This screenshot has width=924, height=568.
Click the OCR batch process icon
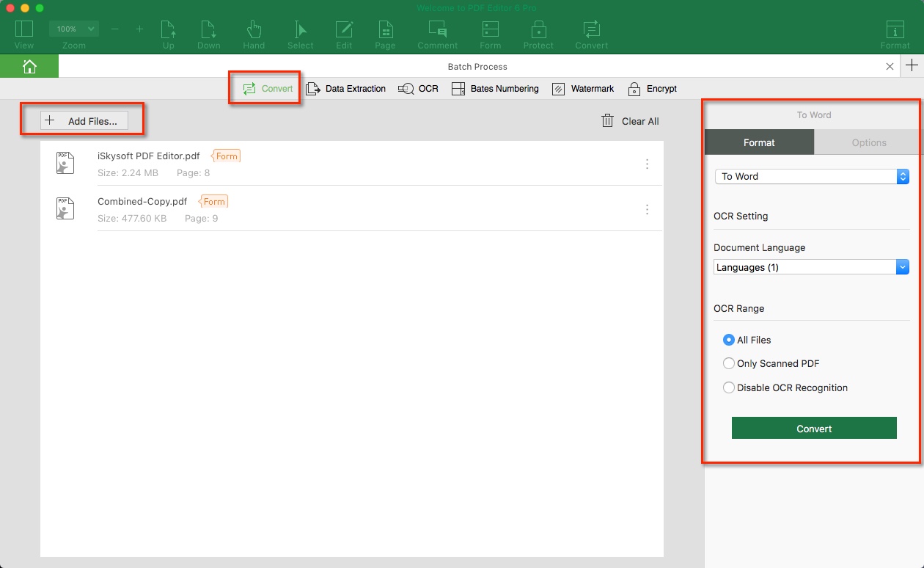(418, 89)
